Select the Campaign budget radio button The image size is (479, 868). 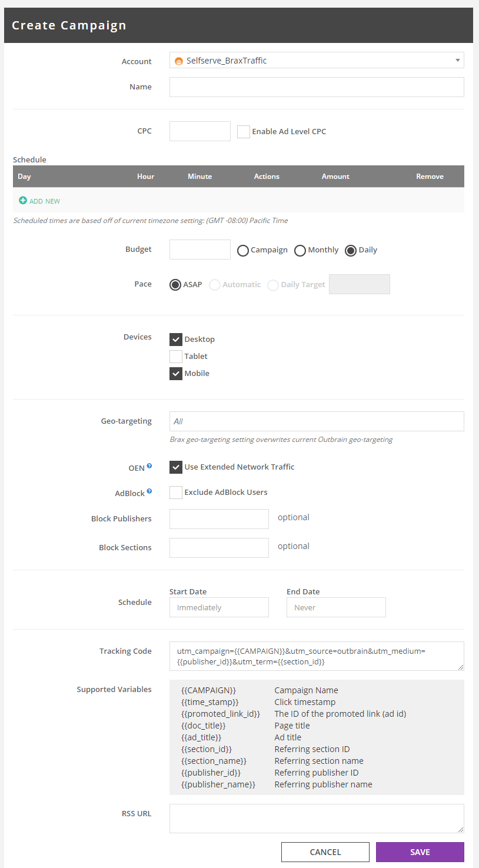click(243, 251)
